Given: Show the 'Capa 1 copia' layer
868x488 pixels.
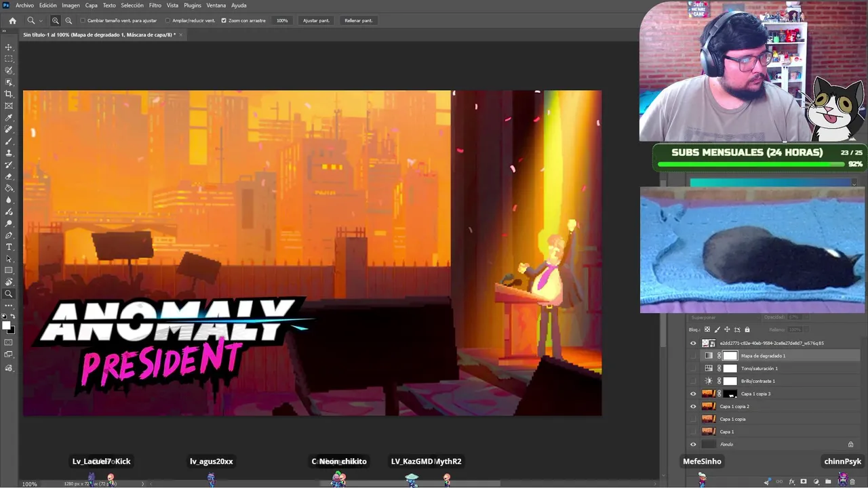Looking at the screenshot, I should pyautogui.click(x=693, y=419).
